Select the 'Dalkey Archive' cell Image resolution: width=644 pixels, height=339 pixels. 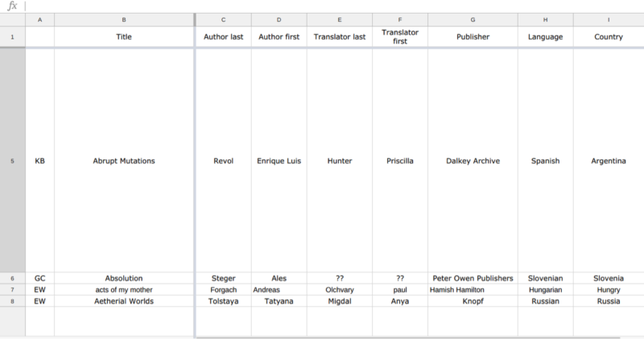[x=473, y=161]
